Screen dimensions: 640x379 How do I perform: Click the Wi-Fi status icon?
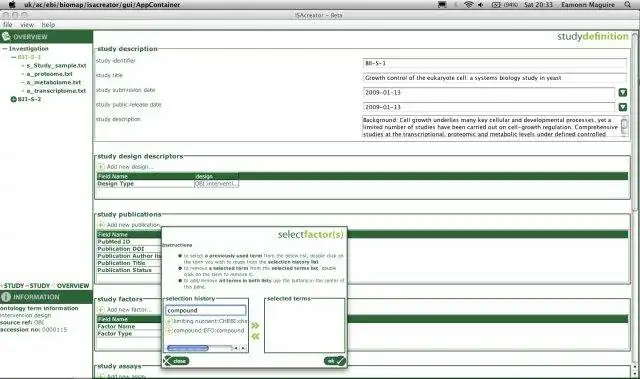point(469,4)
